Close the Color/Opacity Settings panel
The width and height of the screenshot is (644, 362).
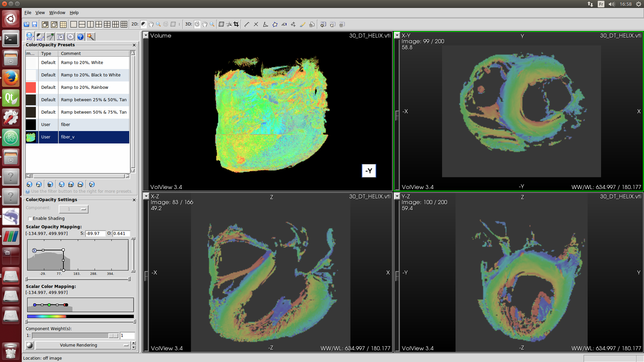pyautogui.click(x=134, y=200)
